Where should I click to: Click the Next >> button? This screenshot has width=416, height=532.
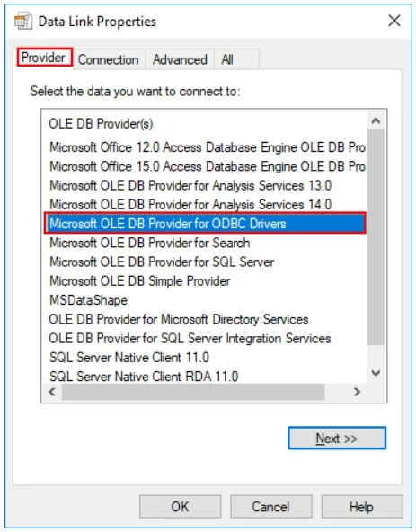(337, 438)
